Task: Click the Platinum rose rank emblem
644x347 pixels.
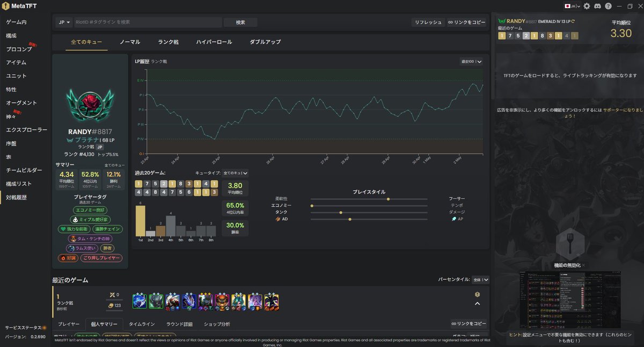Action: (x=90, y=104)
